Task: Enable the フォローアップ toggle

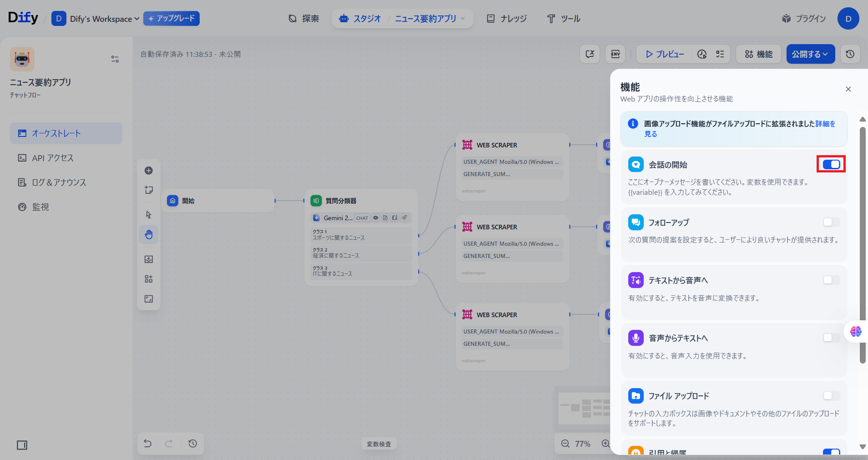Action: [x=831, y=222]
